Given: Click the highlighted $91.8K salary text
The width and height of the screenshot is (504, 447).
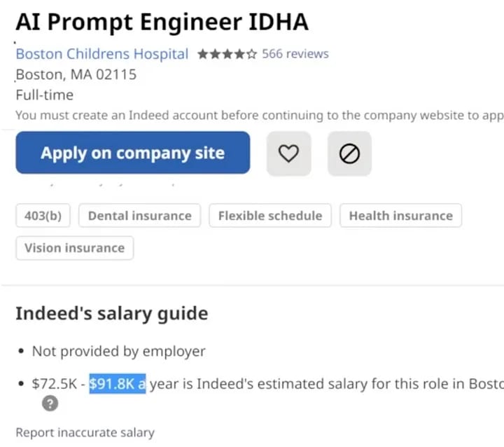Looking at the screenshot, I should [117, 384].
